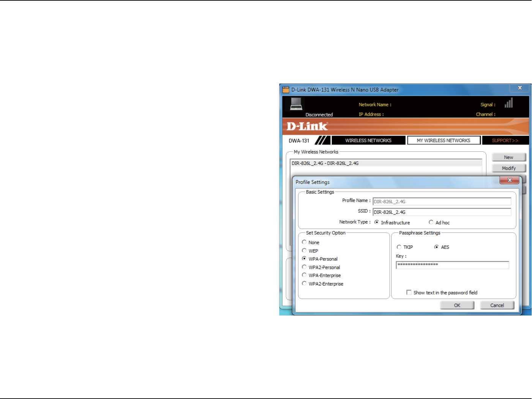The height and width of the screenshot is (399, 532).
Task: Confirm profile settings with OK
Action: tap(457, 305)
